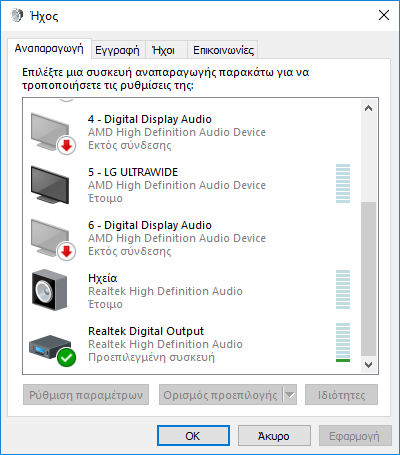
Task: Click 'Έτοιμο' status under LG ULTRAWIDE
Action: (x=105, y=198)
